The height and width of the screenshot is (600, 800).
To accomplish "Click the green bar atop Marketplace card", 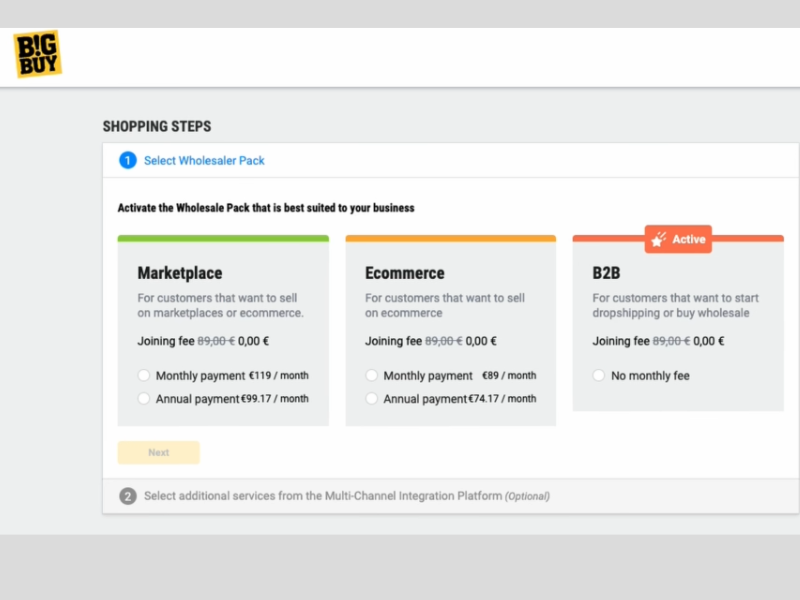I will point(223,238).
